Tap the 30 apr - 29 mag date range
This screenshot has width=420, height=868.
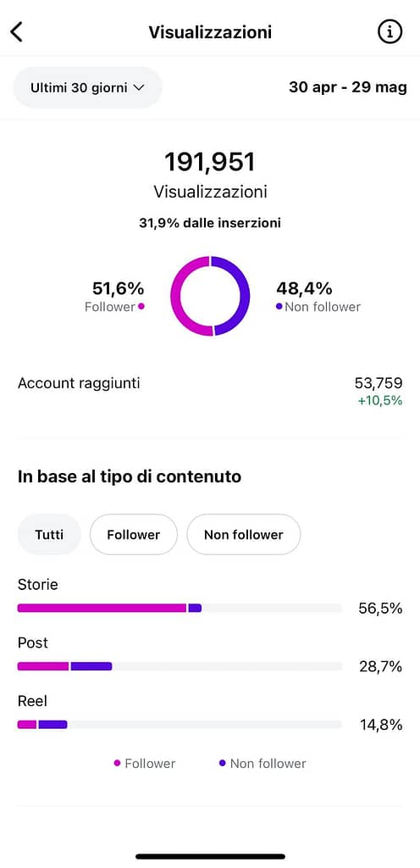pos(348,87)
